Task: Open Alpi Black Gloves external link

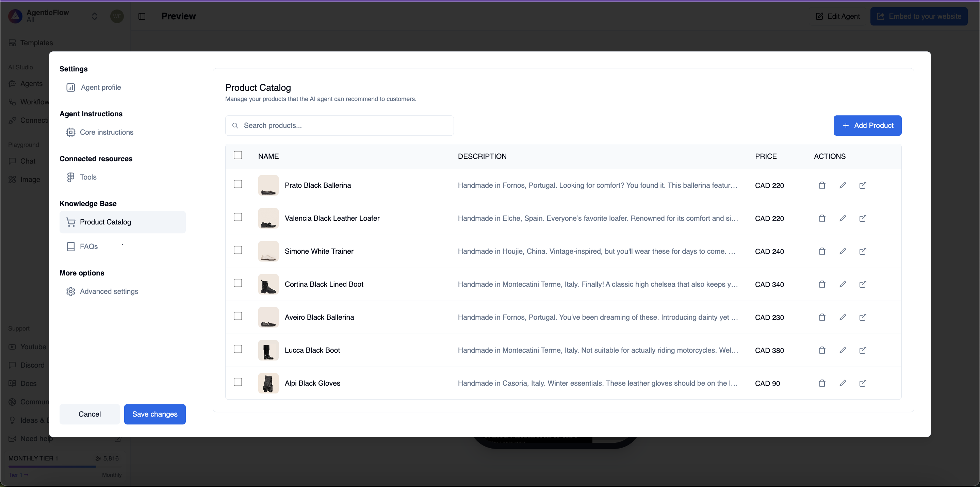Action: point(863,383)
